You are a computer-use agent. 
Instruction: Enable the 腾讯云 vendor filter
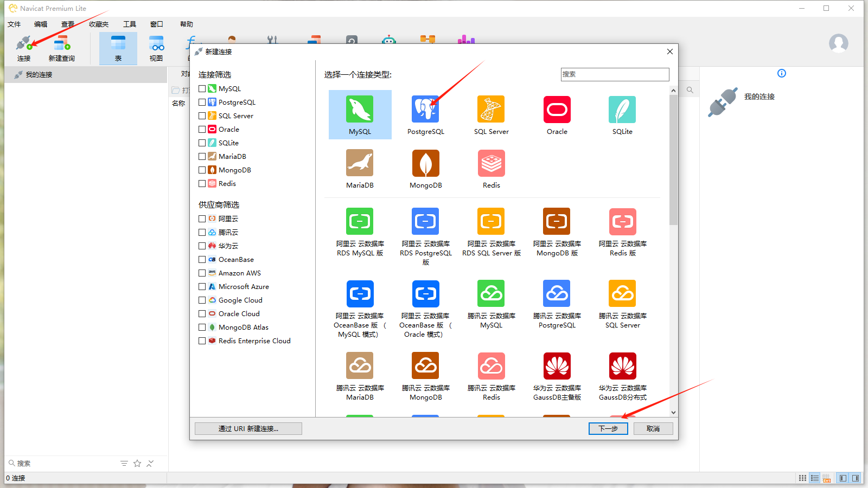(x=202, y=232)
